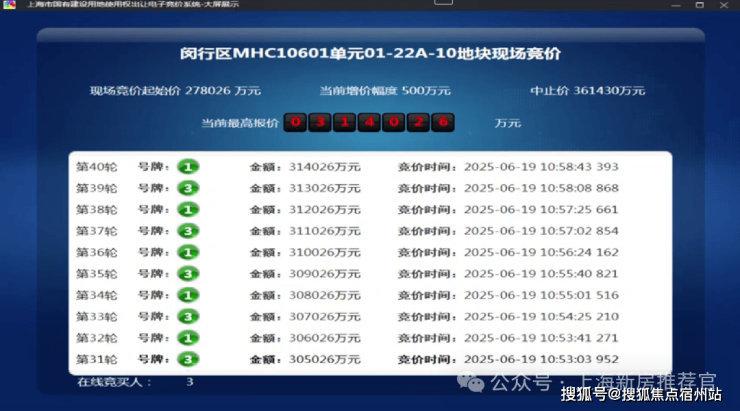
Task: Click the starting price 278026 万元
Action: coord(223,91)
